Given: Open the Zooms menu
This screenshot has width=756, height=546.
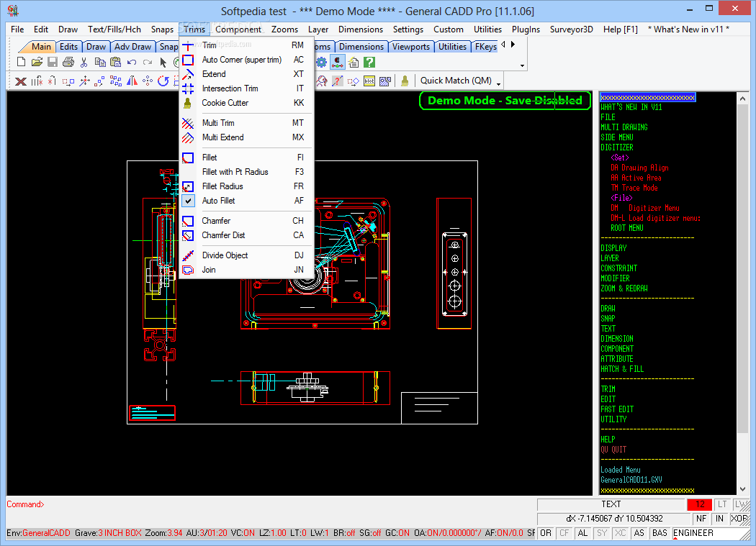Looking at the screenshot, I should (x=284, y=29).
